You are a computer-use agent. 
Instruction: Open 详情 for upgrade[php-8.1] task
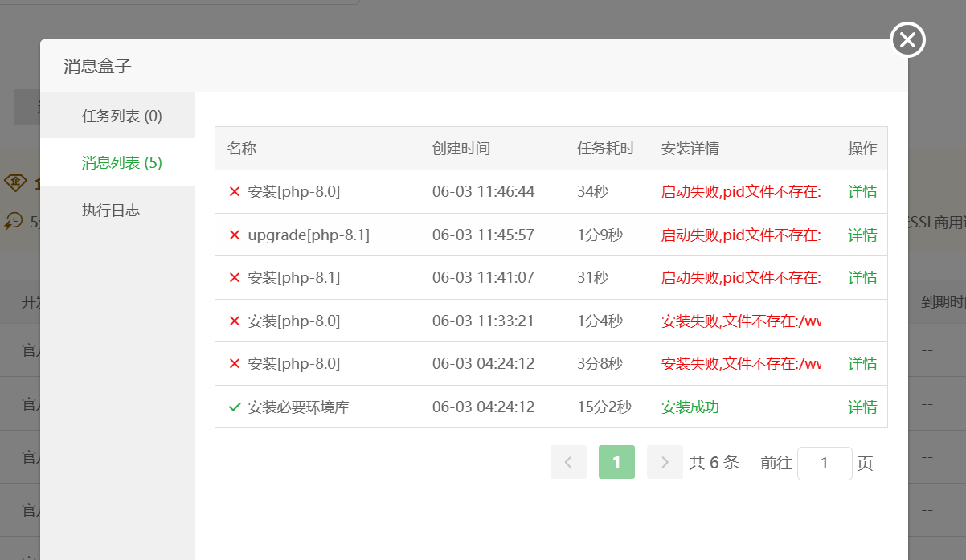(x=862, y=235)
